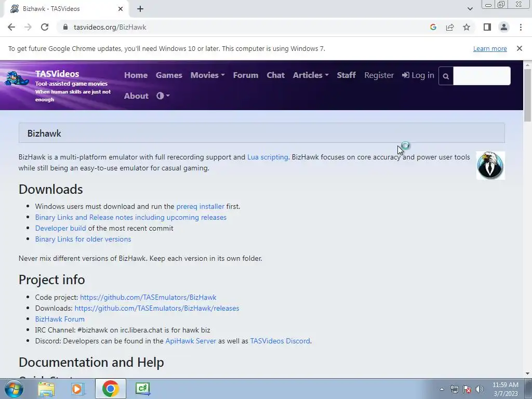This screenshot has width=532, height=399.
Task: Click the BizHawk eagle logo image
Action: [490, 166]
